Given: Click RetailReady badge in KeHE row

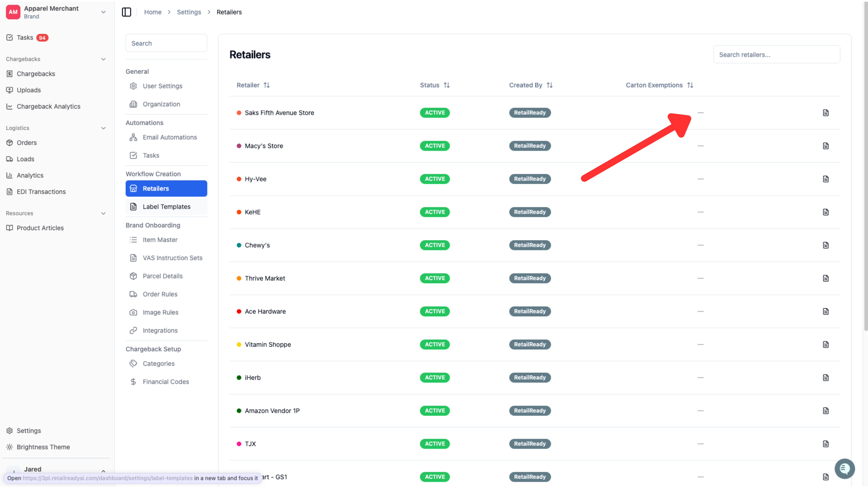Looking at the screenshot, I should coord(530,212).
